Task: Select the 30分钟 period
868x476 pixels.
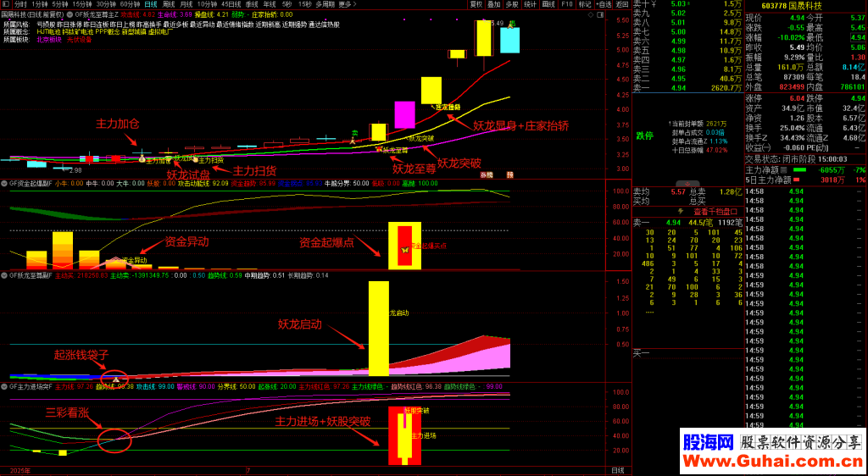Action: 106,4
